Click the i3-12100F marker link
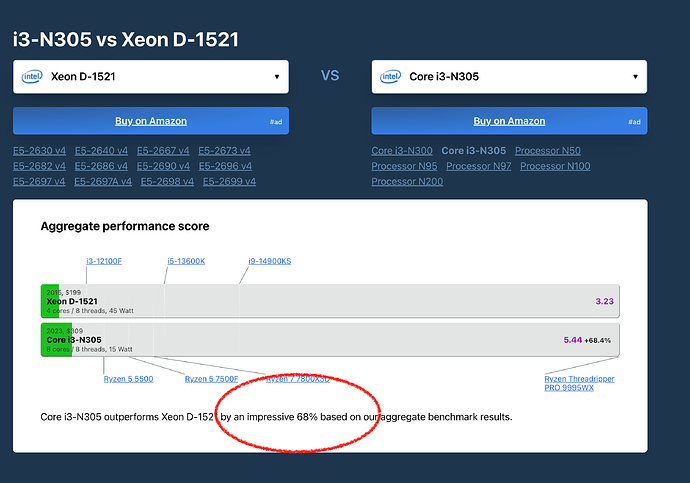This screenshot has height=483, width=690. tap(104, 261)
